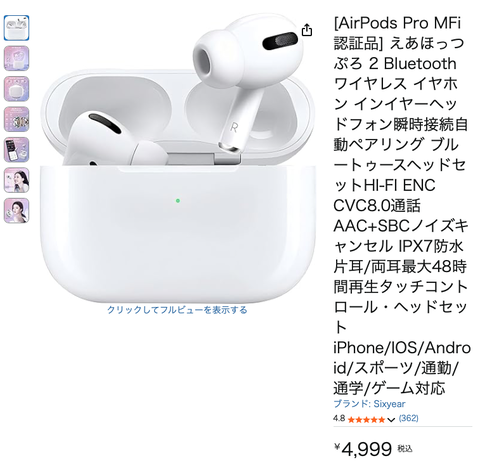Click the share icon above product image
480x463 pixels.
click(x=307, y=30)
